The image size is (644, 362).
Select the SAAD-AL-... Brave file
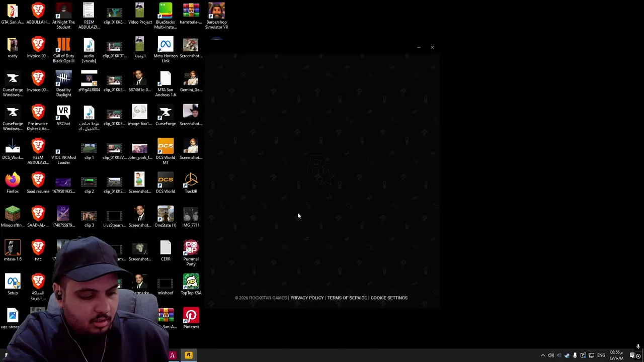(38, 216)
